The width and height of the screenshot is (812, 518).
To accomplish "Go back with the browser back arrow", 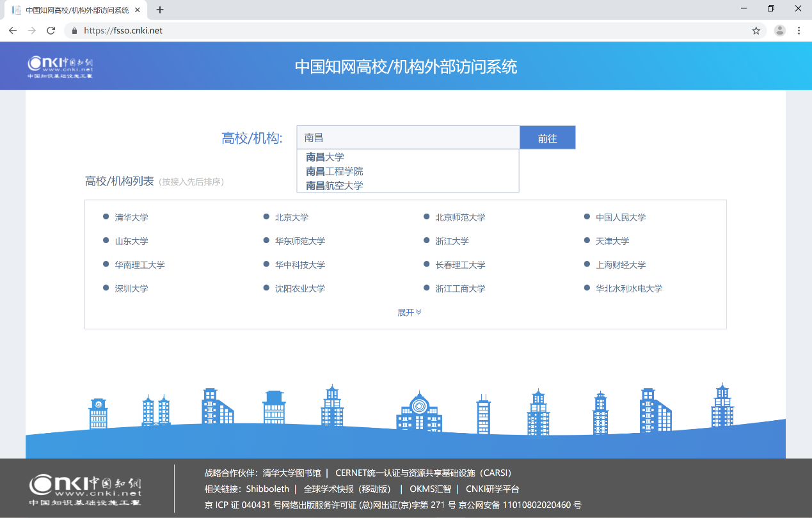I will 13,30.
